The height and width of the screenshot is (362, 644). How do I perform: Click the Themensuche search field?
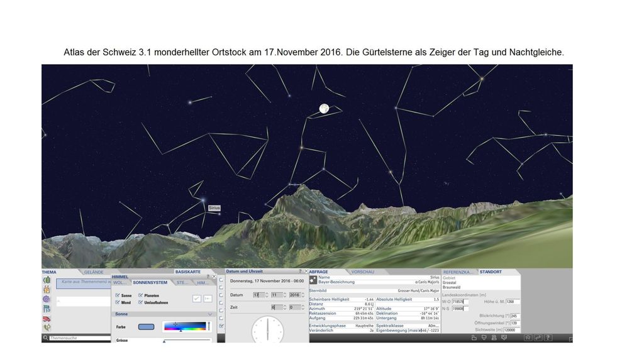click(80, 337)
